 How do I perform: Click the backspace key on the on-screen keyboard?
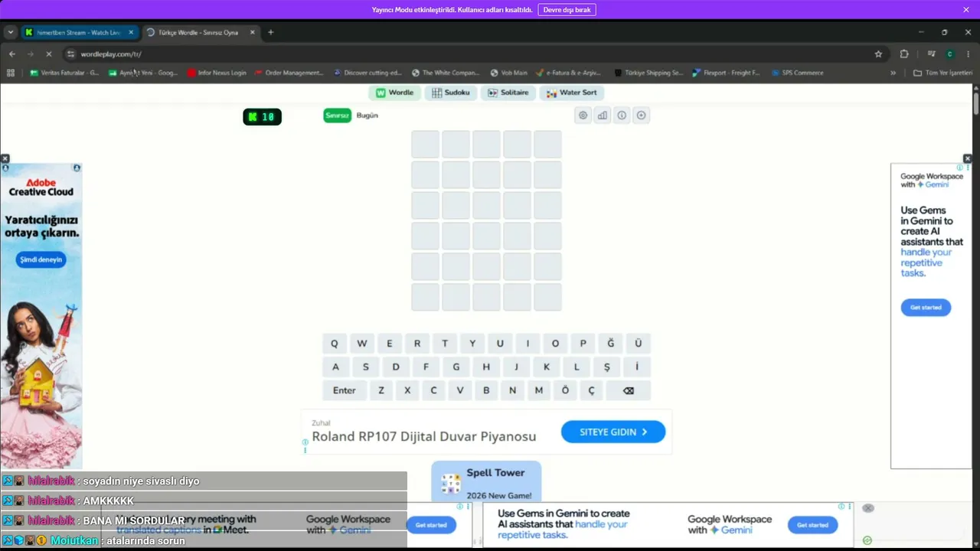629,390
